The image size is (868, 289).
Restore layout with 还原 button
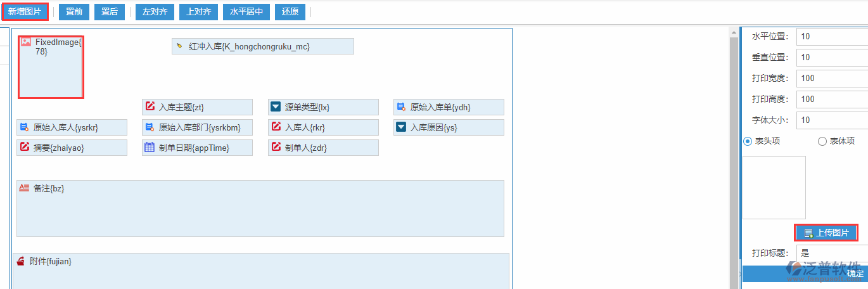(290, 12)
